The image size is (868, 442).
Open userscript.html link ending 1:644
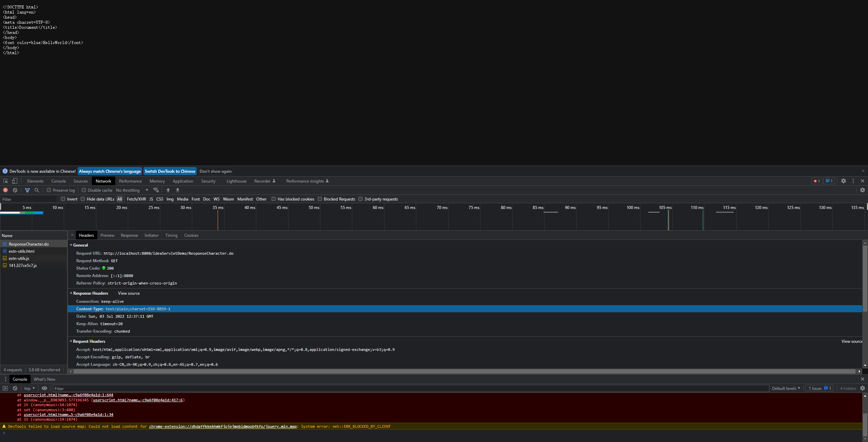click(x=68, y=395)
